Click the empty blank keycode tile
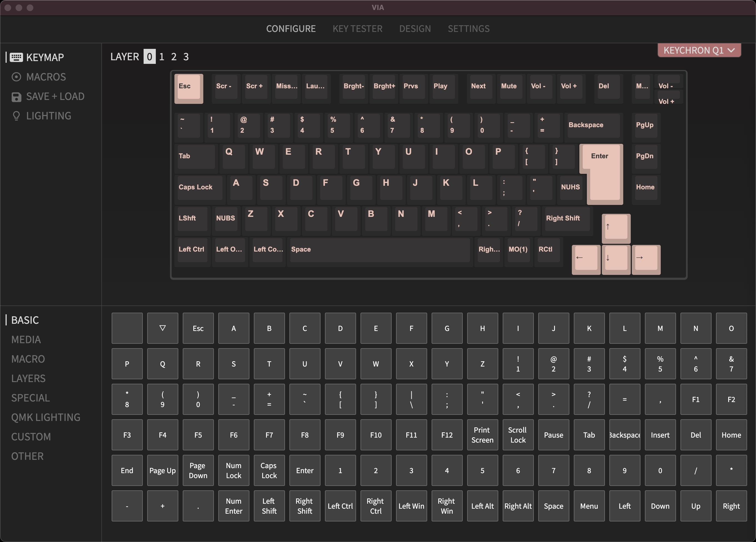This screenshot has height=542, width=756. pos(127,328)
